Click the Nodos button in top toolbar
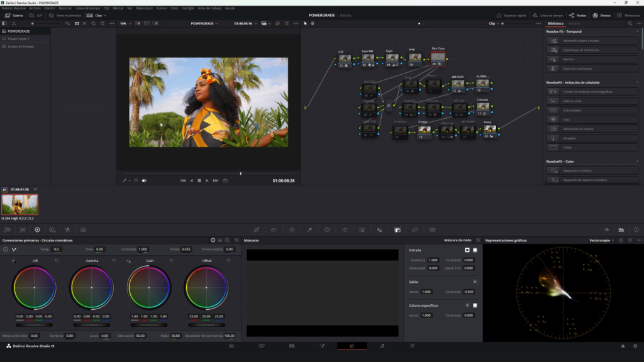This screenshot has height=362, width=644. tap(577, 15)
